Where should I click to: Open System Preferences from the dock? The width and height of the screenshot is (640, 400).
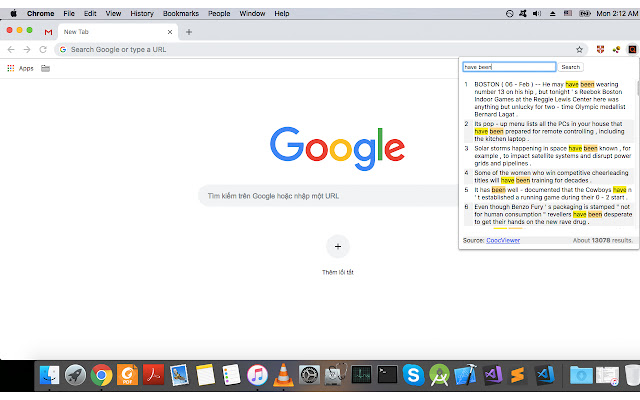coord(309,375)
